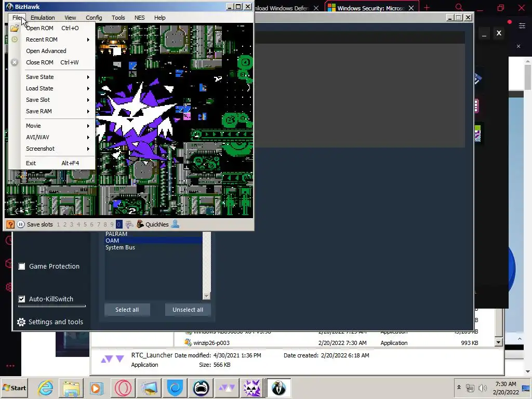Click the white X button below the browser search icon
The width and height of the screenshot is (532, 399).
(499, 33)
